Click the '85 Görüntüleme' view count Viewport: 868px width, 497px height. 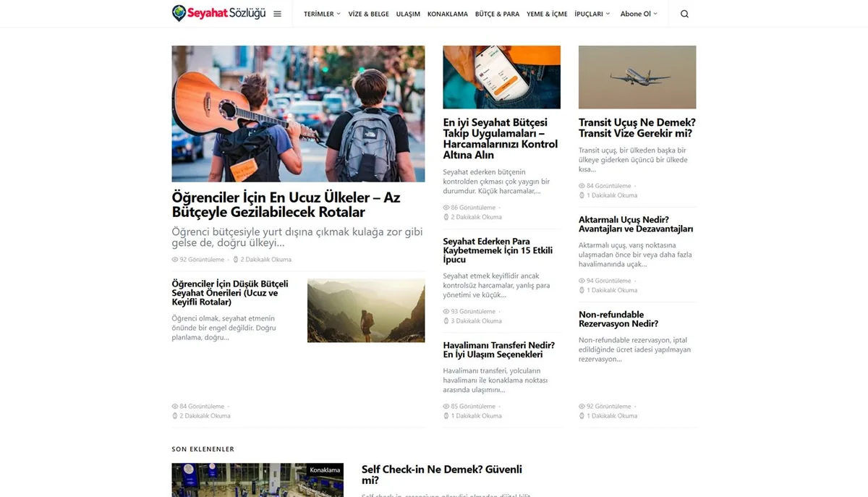pyautogui.click(x=469, y=407)
